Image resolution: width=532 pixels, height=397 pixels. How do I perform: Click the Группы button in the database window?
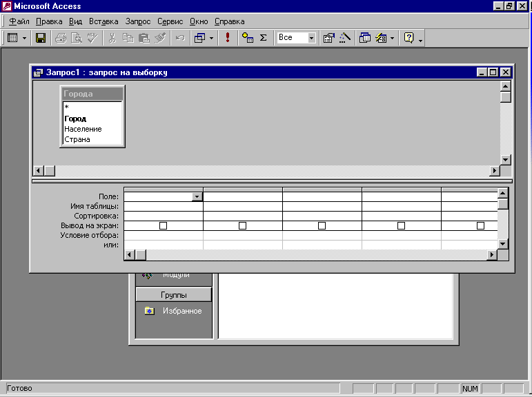click(x=174, y=295)
